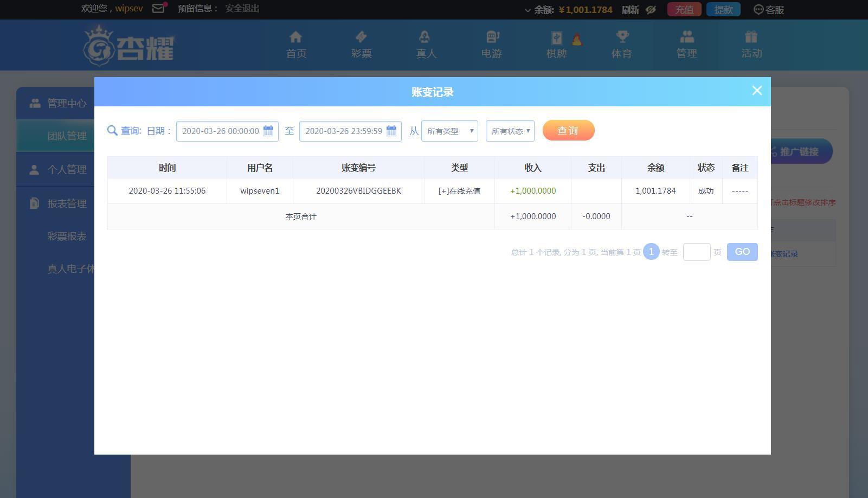Open 活动 promotions gift icon
The width and height of the screenshot is (868, 498).
pos(751,37)
